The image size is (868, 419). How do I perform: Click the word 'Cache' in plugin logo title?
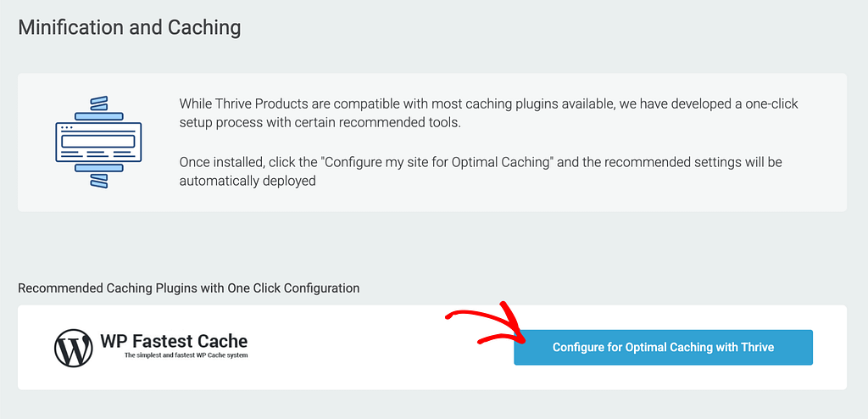(221, 340)
